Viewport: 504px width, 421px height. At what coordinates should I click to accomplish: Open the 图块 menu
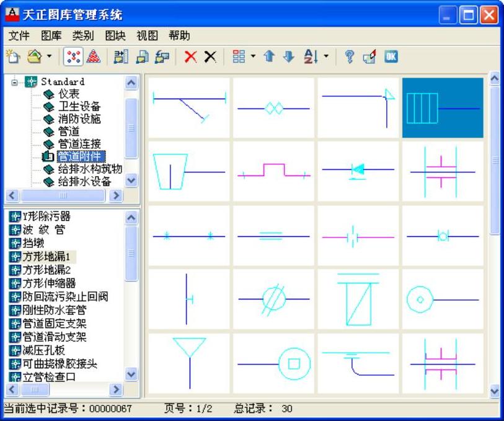coord(115,35)
